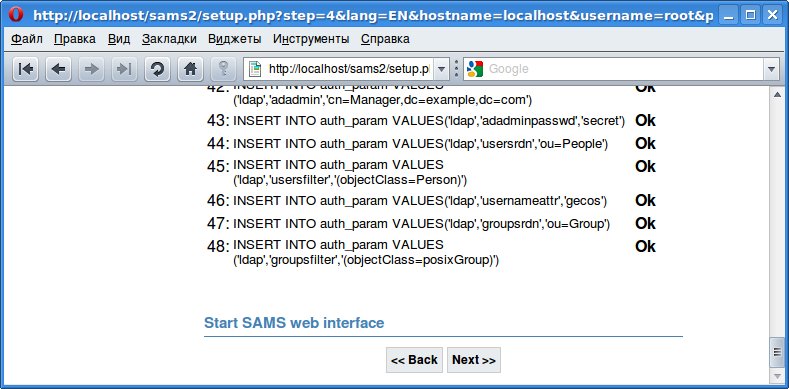Viewport: 789px width, 389px height.
Task: Click the toolbar grip dots before search field
Action: tap(456, 69)
